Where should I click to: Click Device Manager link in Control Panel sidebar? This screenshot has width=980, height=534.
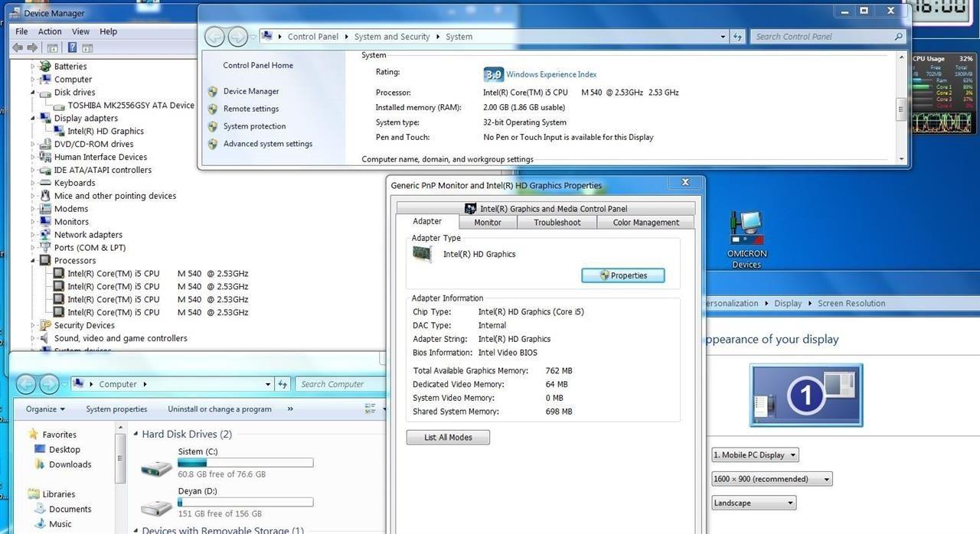tap(251, 91)
